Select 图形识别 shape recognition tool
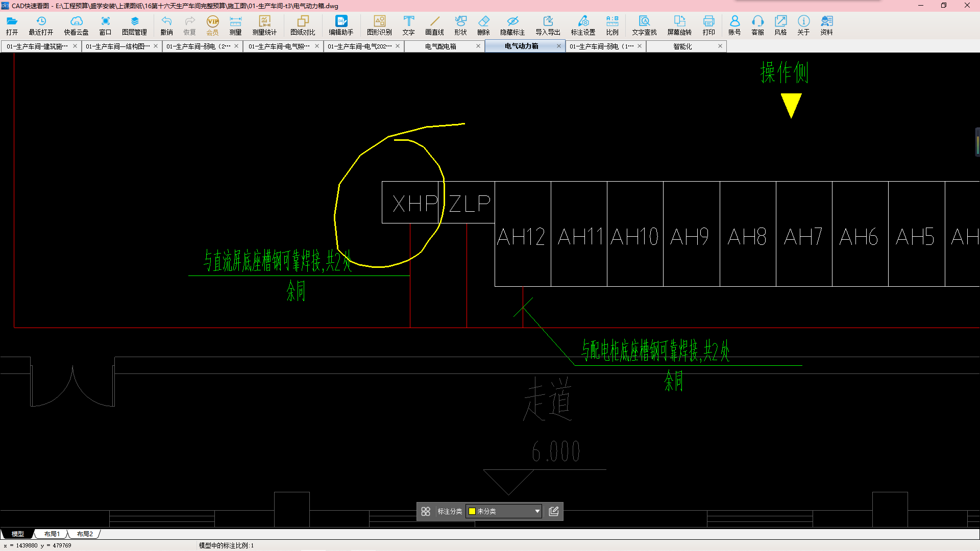This screenshot has height=551, width=980. pyautogui.click(x=379, y=25)
